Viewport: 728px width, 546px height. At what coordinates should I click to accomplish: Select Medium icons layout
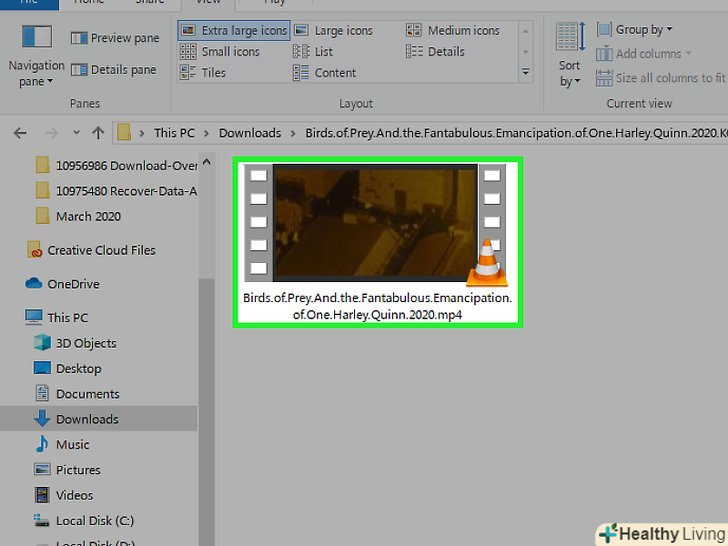[x=453, y=31]
